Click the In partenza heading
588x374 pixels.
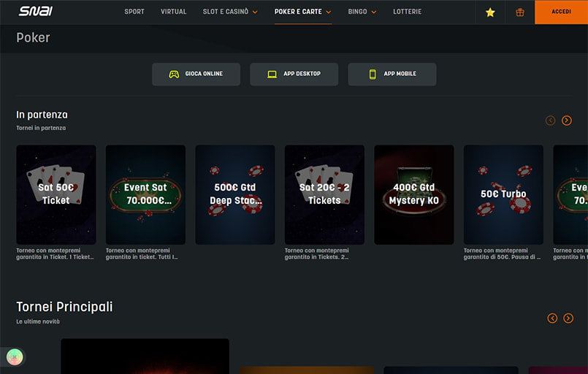point(42,115)
